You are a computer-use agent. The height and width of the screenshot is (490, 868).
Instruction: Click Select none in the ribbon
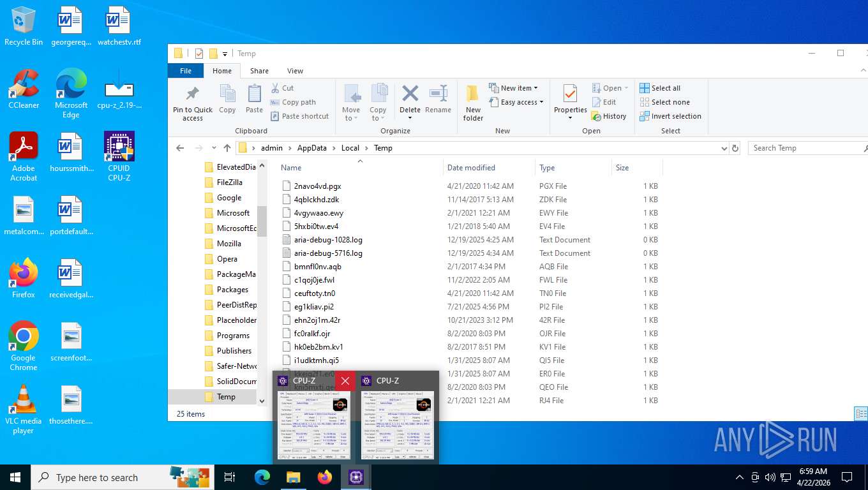point(664,102)
